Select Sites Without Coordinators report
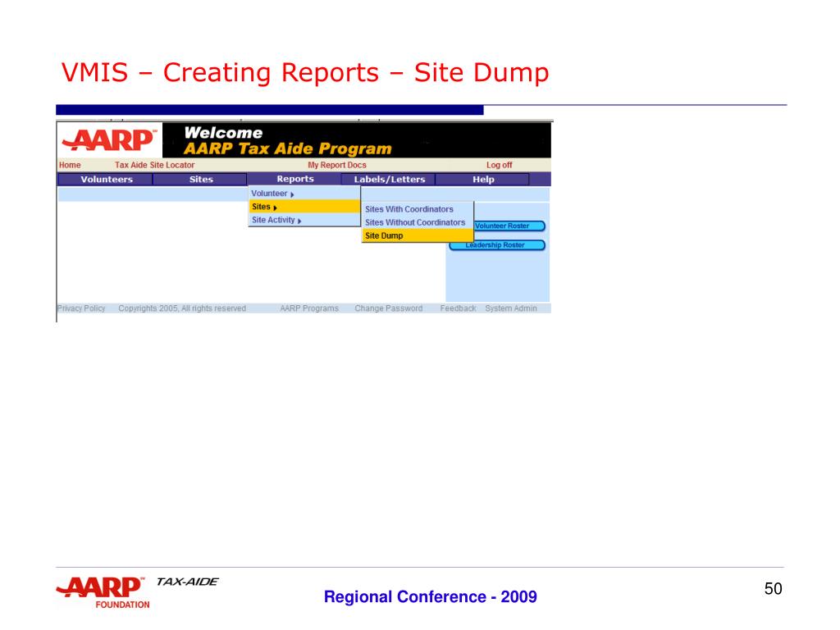 tap(418, 222)
